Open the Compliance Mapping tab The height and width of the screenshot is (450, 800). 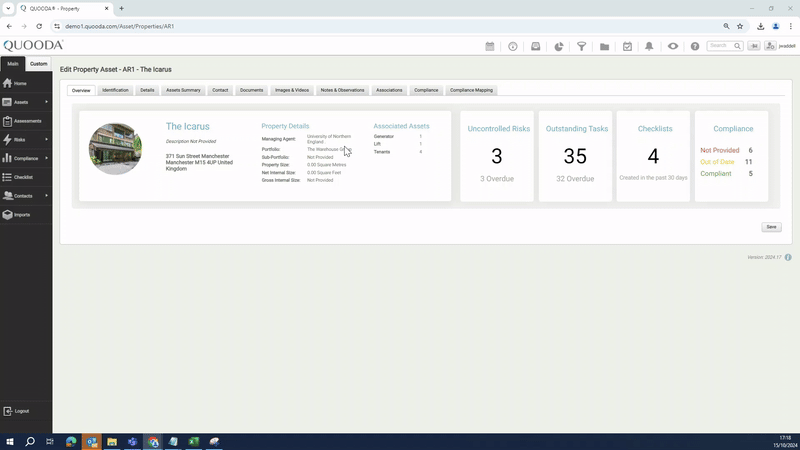point(471,90)
